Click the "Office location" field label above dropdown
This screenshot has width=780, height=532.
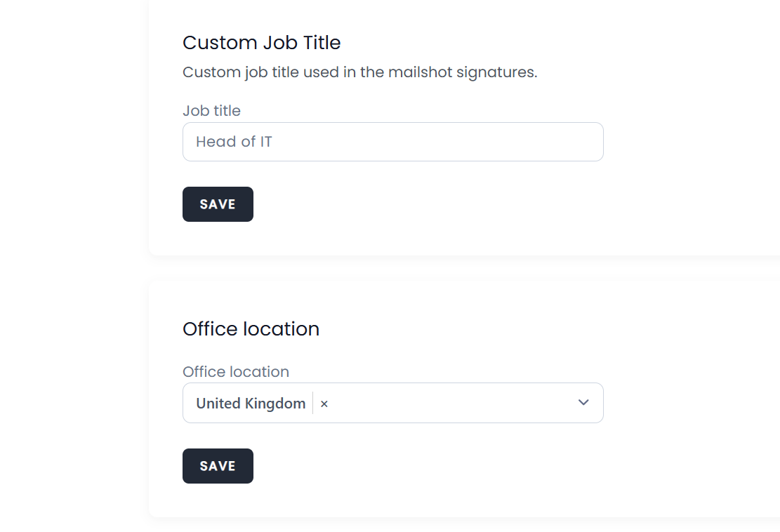tap(236, 372)
